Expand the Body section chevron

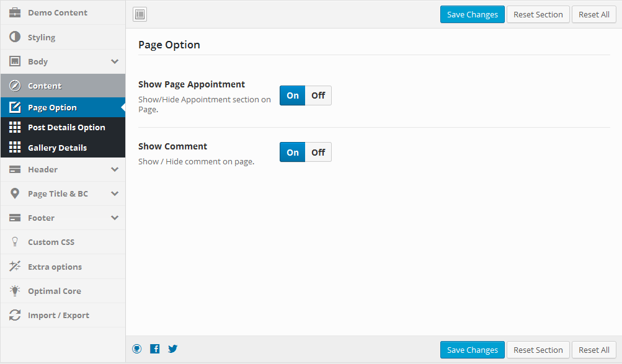tap(115, 61)
